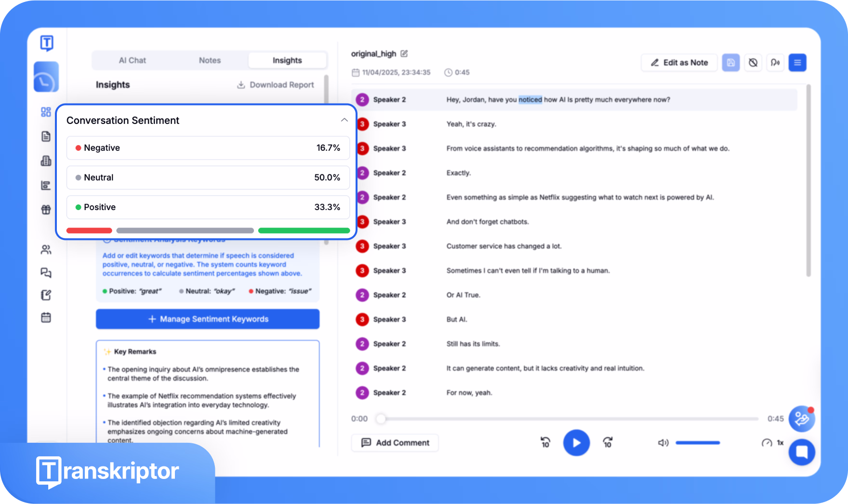Click the Netflix suggestion transcript line
Screen dimensions: 848x504
tap(580, 197)
